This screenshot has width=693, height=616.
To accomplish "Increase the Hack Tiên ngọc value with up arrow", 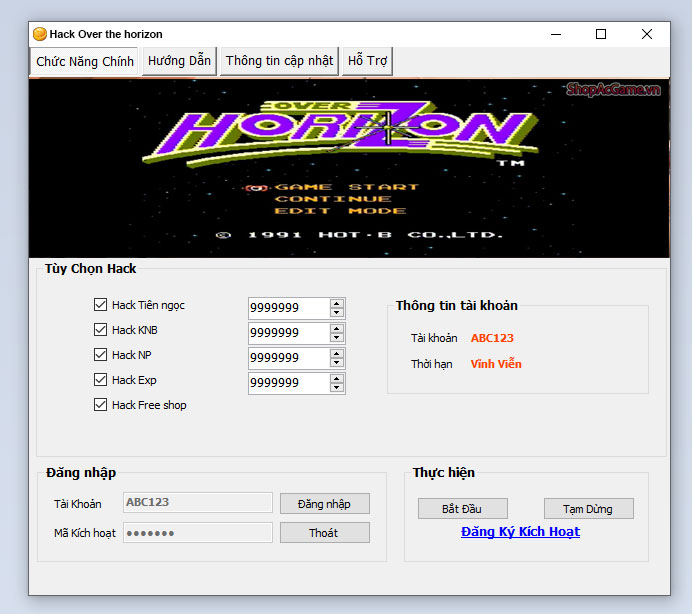I will 337,303.
